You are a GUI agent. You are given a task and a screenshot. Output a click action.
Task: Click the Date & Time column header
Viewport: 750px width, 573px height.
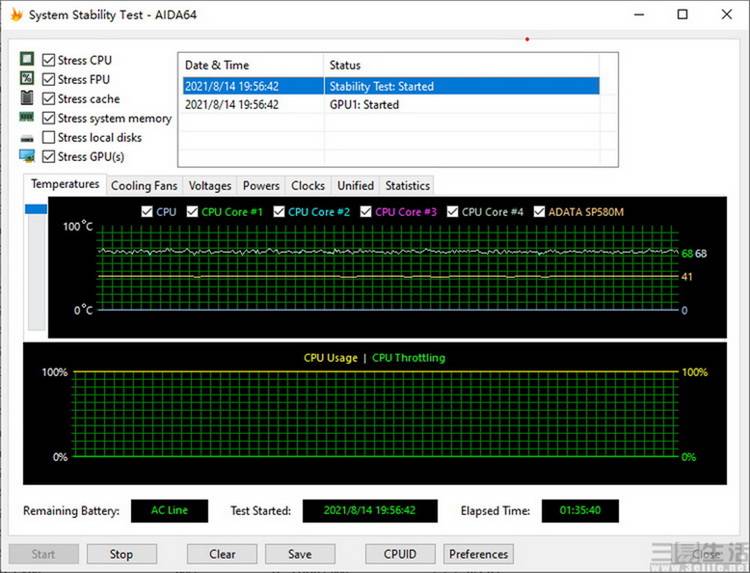252,65
